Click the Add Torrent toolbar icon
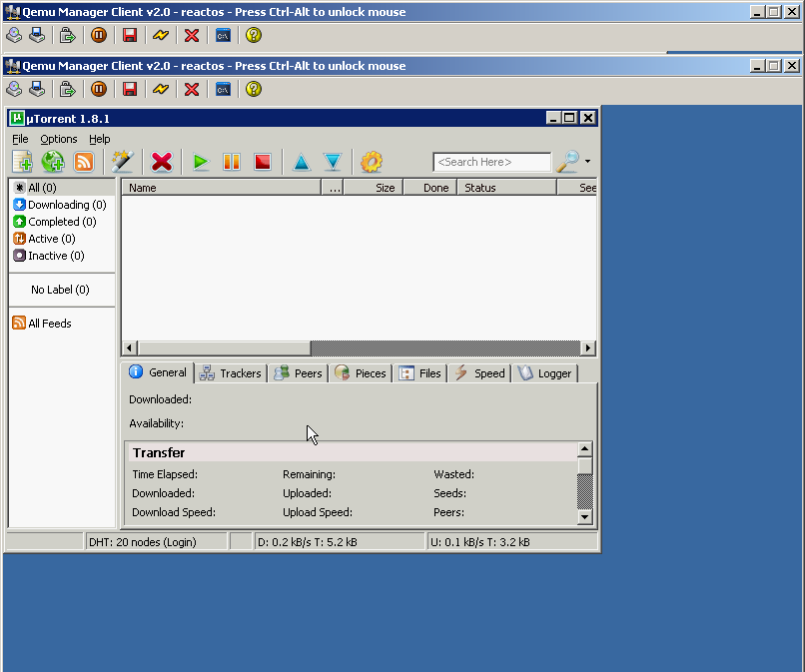 [x=22, y=162]
